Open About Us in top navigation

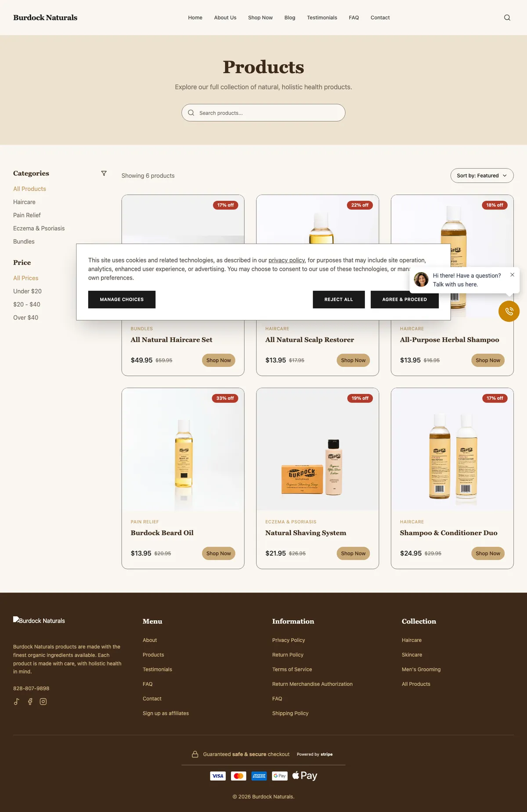(225, 18)
